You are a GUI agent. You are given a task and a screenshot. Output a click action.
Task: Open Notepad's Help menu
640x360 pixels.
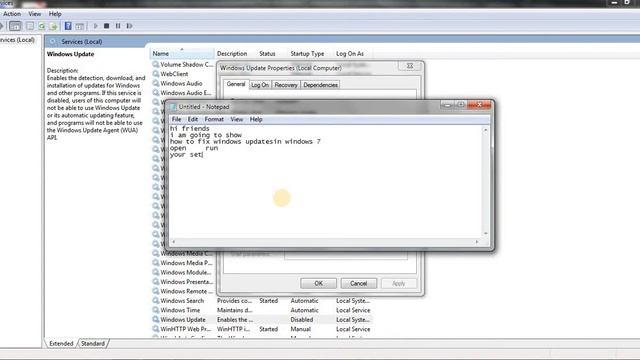[256, 119]
